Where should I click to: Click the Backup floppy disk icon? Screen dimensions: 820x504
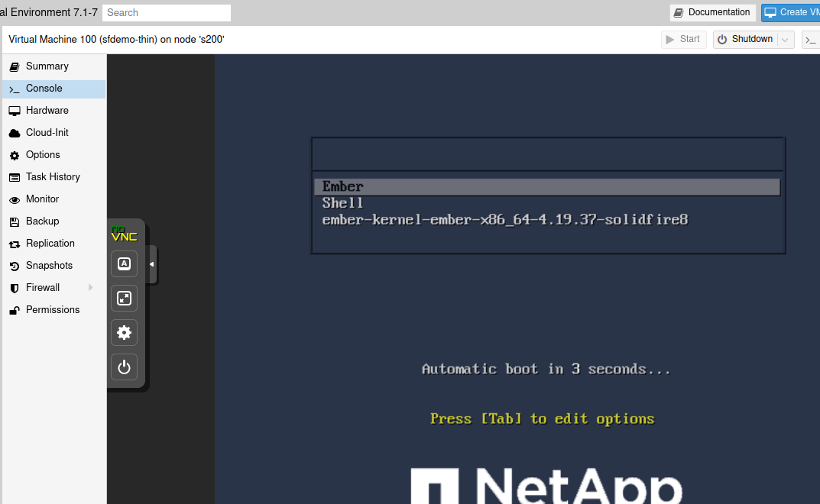pyautogui.click(x=15, y=221)
